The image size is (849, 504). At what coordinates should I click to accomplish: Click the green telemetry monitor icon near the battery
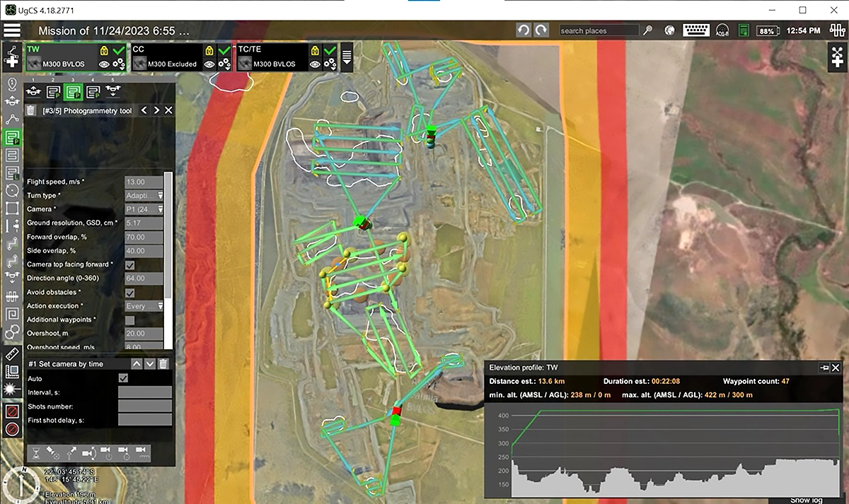tap(744, 30)
